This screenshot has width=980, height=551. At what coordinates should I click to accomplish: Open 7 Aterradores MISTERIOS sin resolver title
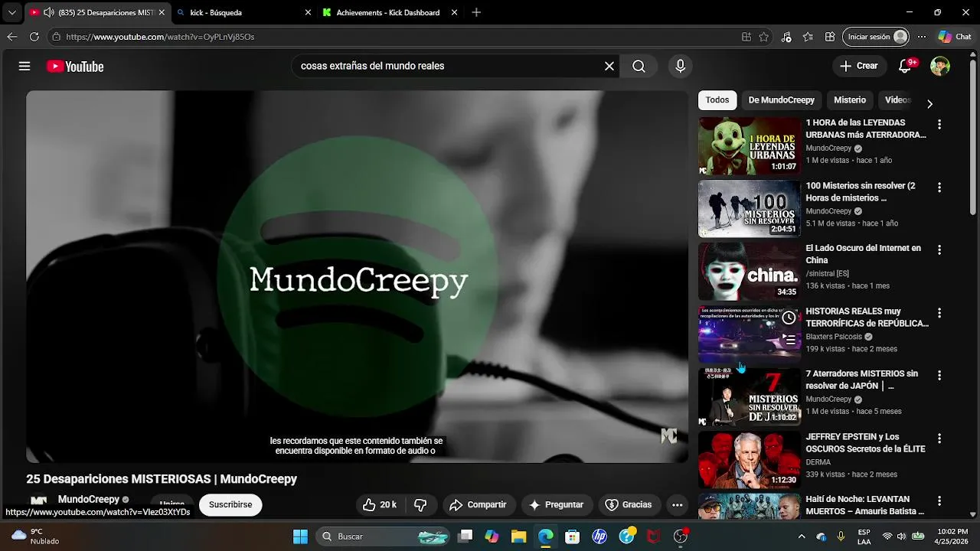pos(861,380)
